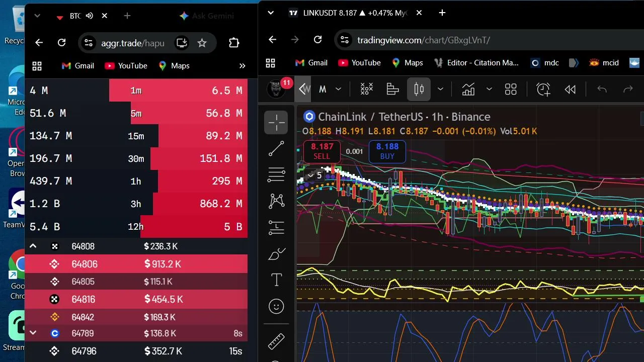This screenshot has width=644, height=362.
Task: Switch to the LINKUSDT 8.187 tab
Action: click(355, 13)
